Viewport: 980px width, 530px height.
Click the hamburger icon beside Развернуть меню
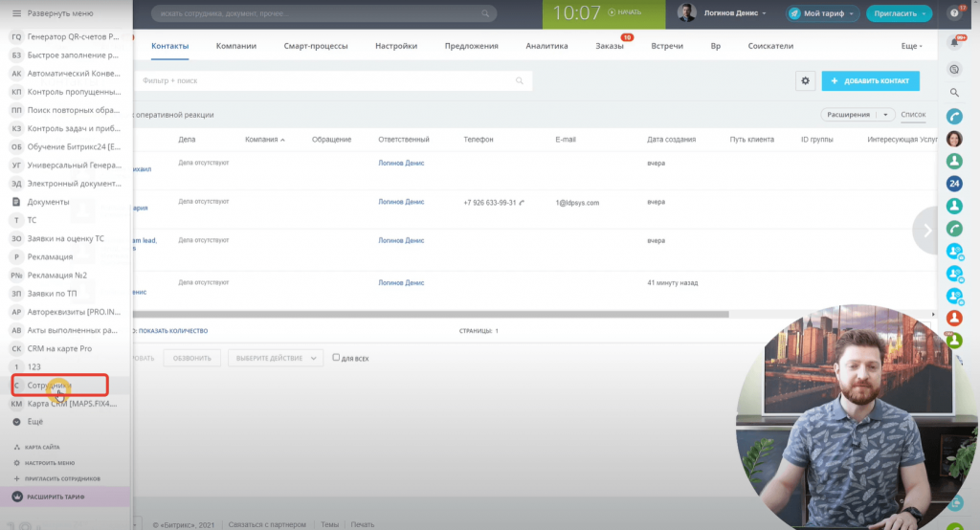16,13
